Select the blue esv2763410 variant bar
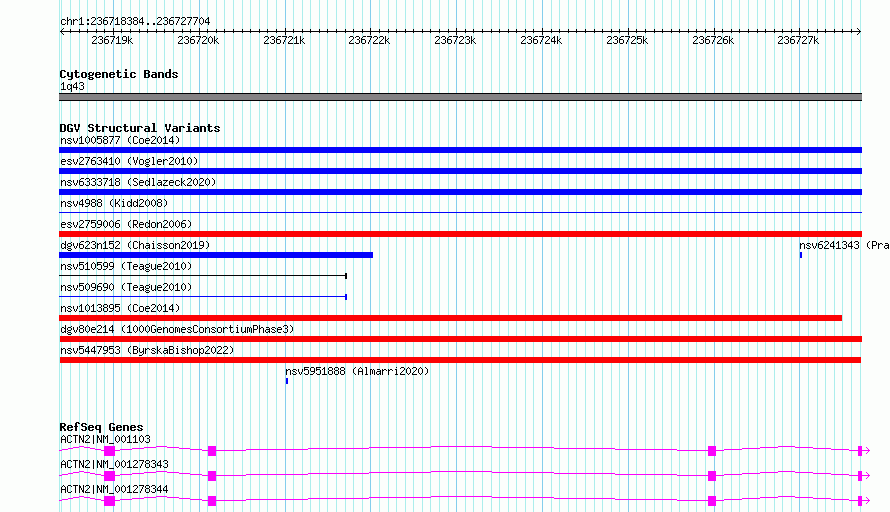This screenshot has height=512, width=890. (460, 171)
